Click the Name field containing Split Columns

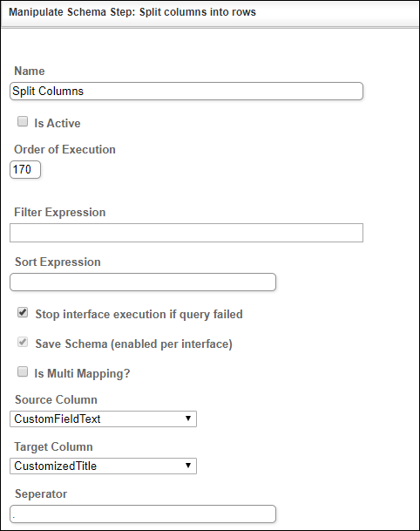point(186,91)
